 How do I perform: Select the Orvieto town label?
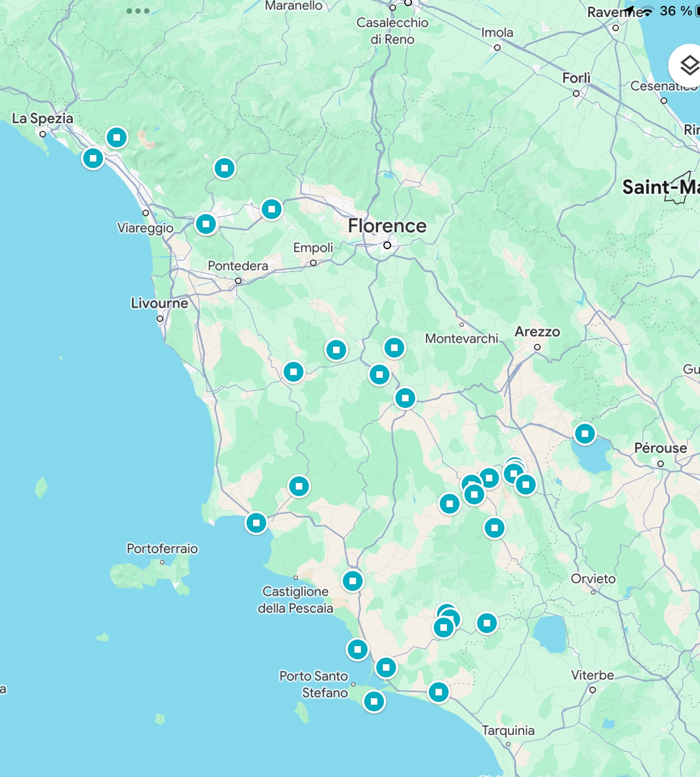click(x=593, y=579)
